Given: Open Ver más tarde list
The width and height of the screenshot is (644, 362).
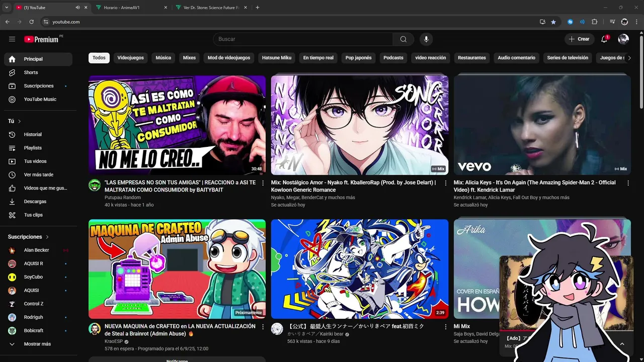Looking at the screenshot, I should (x=38, y=174).
